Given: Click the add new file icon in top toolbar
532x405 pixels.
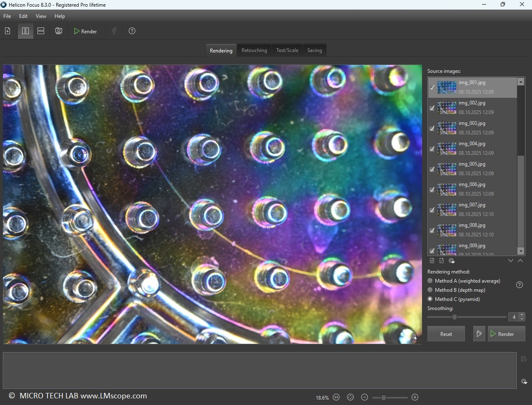Looking at the screenshot, I should (x=7, y=31).
